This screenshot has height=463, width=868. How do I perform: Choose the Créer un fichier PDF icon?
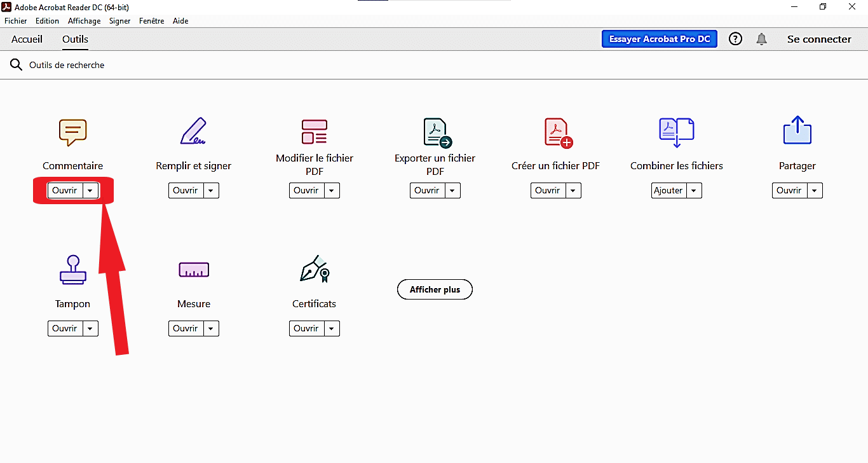(559, 133)
